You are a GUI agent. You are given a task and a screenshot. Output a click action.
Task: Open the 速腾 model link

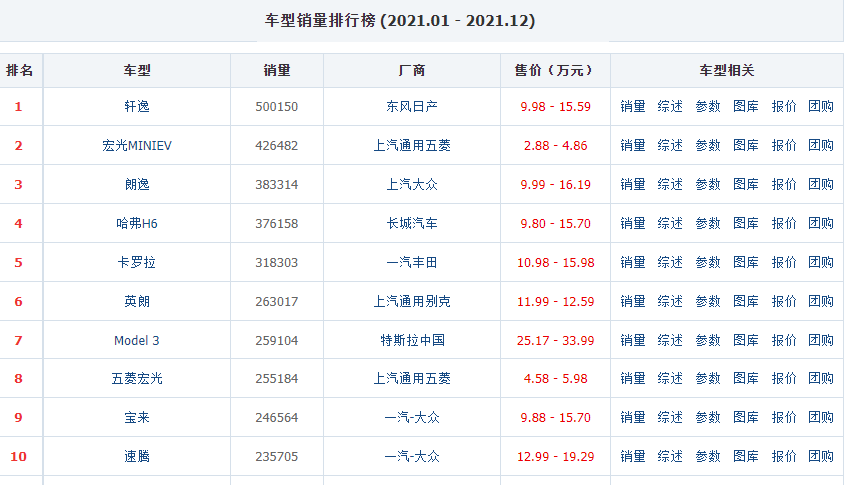(x=137, y=456)
